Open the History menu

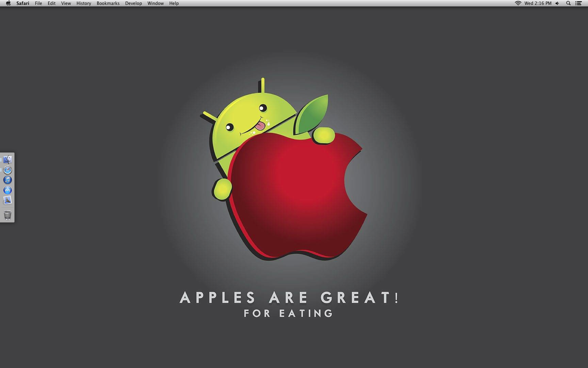click(x=84, y=3)
